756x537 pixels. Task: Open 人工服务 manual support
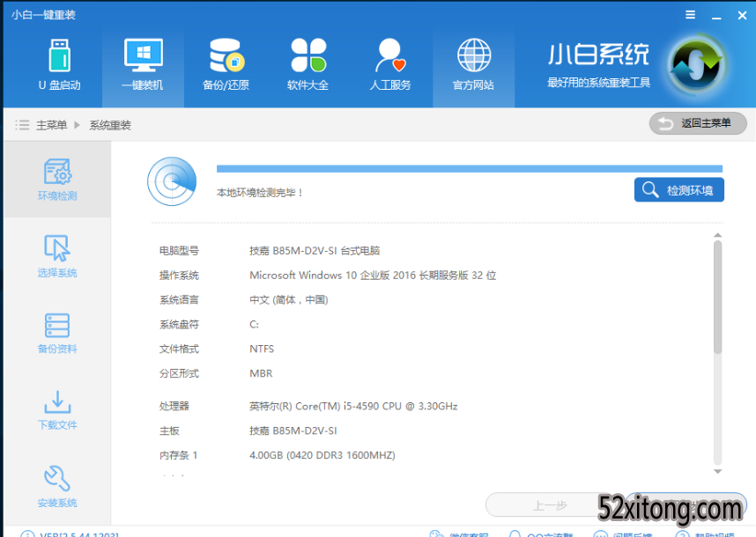click(390, 65)
